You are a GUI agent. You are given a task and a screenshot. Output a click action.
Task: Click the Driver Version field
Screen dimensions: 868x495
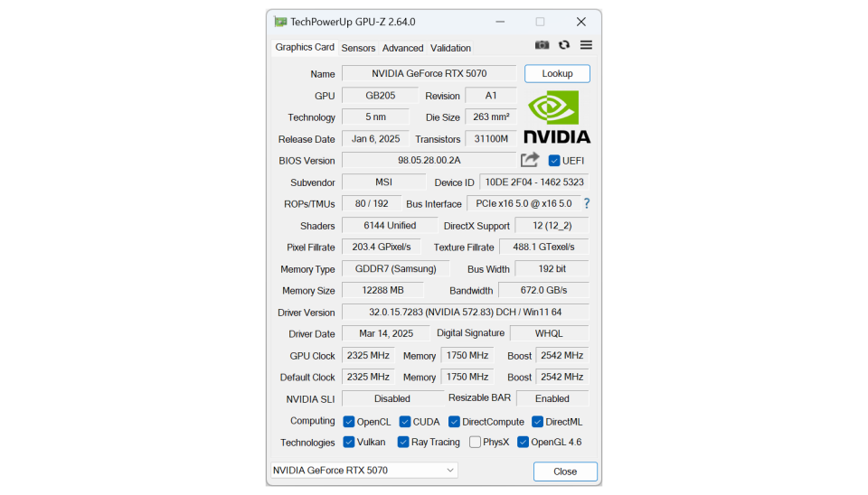tap(466, 312)
